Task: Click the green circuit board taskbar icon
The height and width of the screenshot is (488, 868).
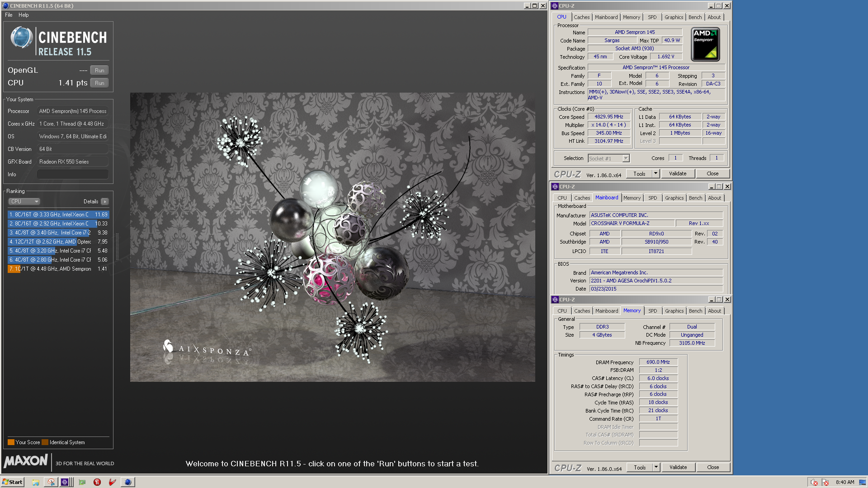Action: [x=82, y=482]
